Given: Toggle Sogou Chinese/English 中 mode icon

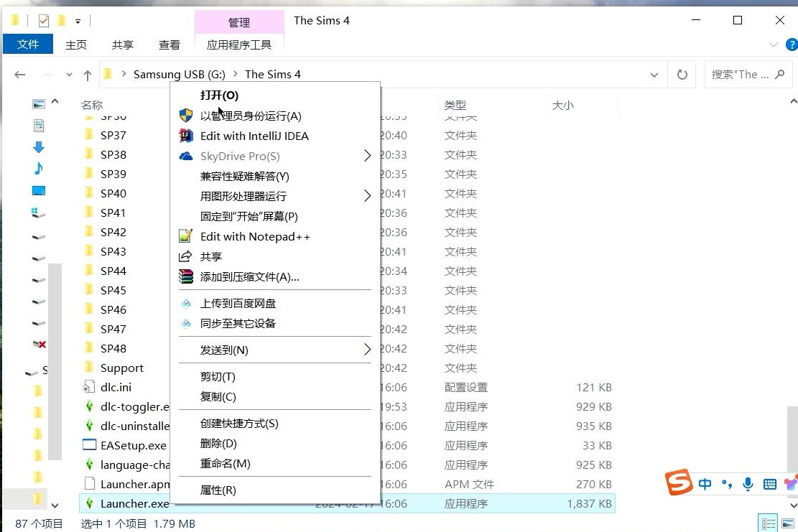Looking at the screenshot, I should click(x=705, y=484).
